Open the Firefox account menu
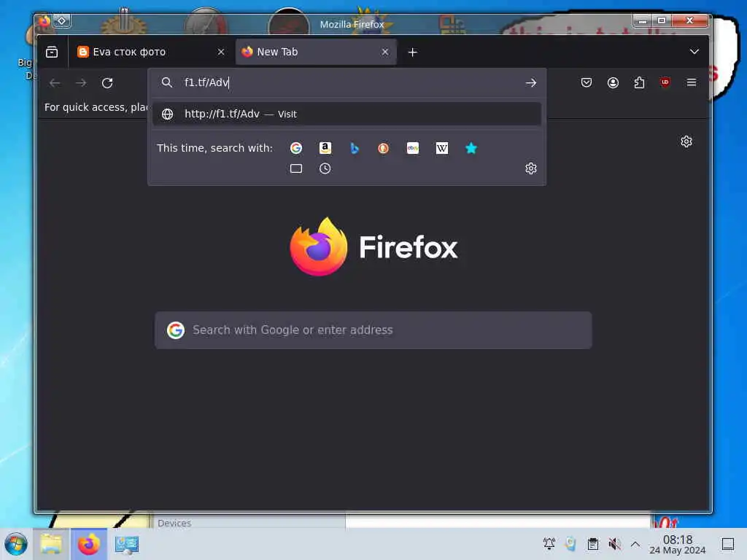The height and width of the screenshot is (560, 747). (613, 83)
